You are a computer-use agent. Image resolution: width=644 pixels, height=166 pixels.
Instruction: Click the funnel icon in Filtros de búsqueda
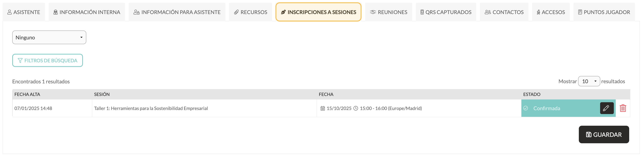pyautogui.click(x=20, y=60)
